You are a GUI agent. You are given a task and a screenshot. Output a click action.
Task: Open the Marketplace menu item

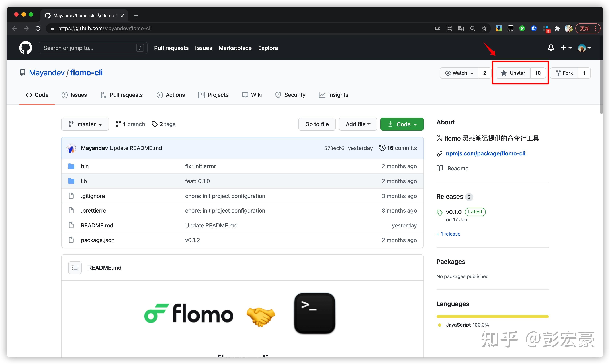(x=235, y=48)
